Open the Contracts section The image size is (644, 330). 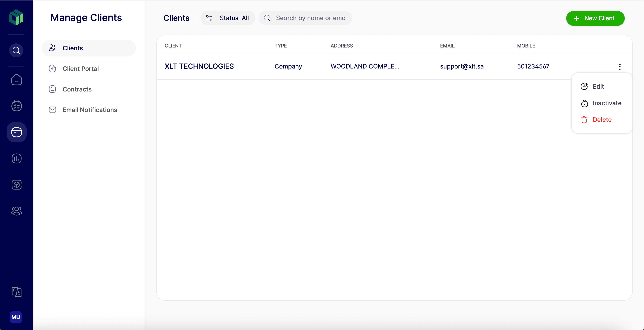click(77, 89)
